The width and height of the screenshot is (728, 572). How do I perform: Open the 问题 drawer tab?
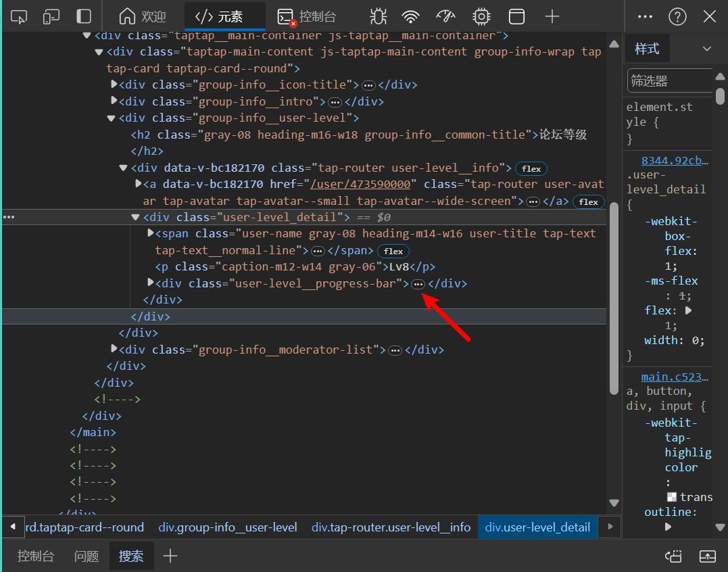tap(87, 556)
